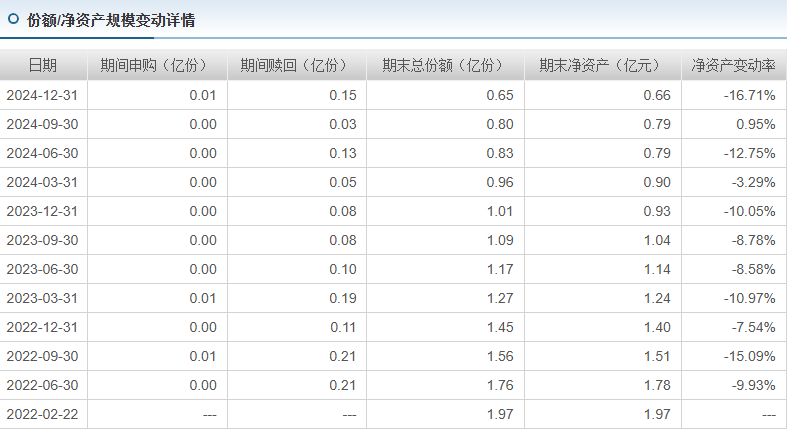Image resolution: width=787 pixels, height=431 pixels.
Task: Click the 份额/净资产规模变动详情 section title
Action: (x=111, y=19)
